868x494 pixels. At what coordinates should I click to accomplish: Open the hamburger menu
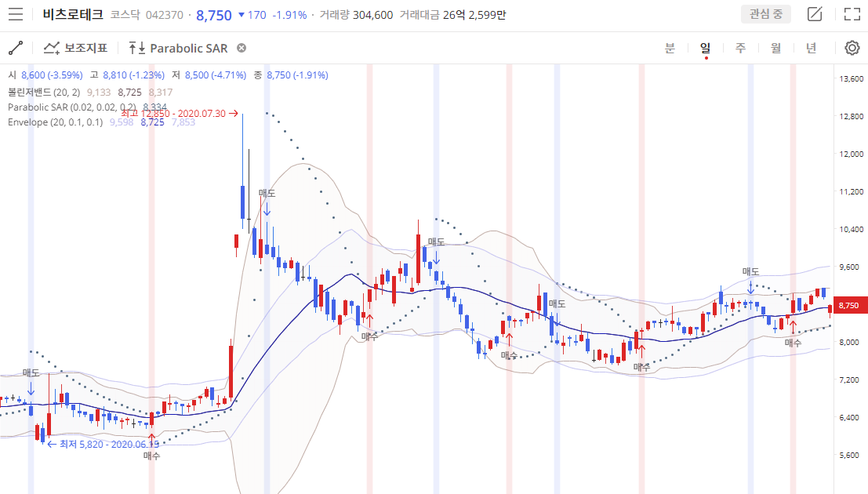coord(16,14)
